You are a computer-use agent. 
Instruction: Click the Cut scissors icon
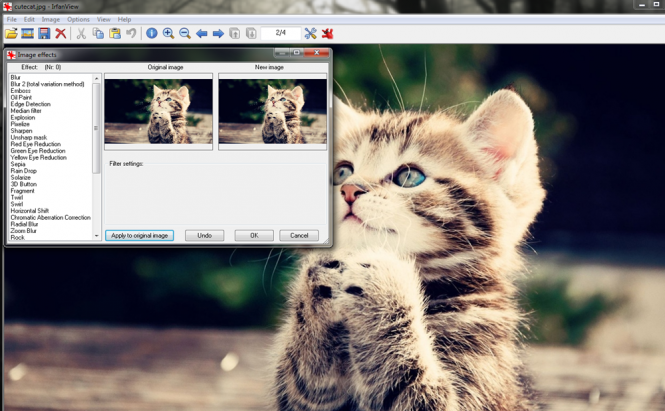pyautogui.click(x=81, y=33)
